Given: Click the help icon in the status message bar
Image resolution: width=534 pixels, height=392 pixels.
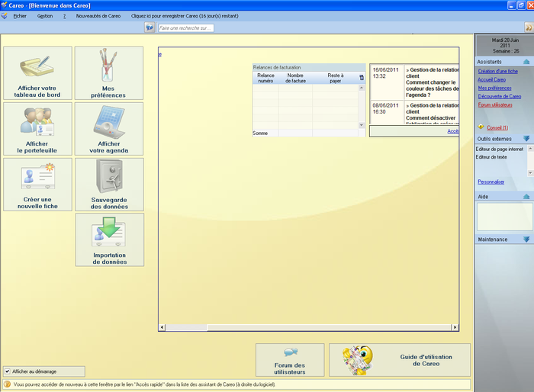Looking at the screenshot, I should click(7, 384).
